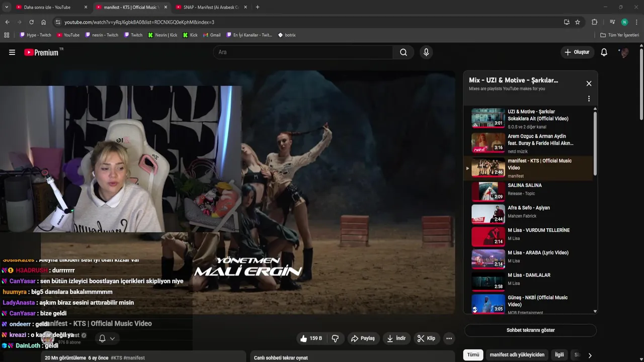
Task: Click the browser address bar URL
Action: point(139,22)
